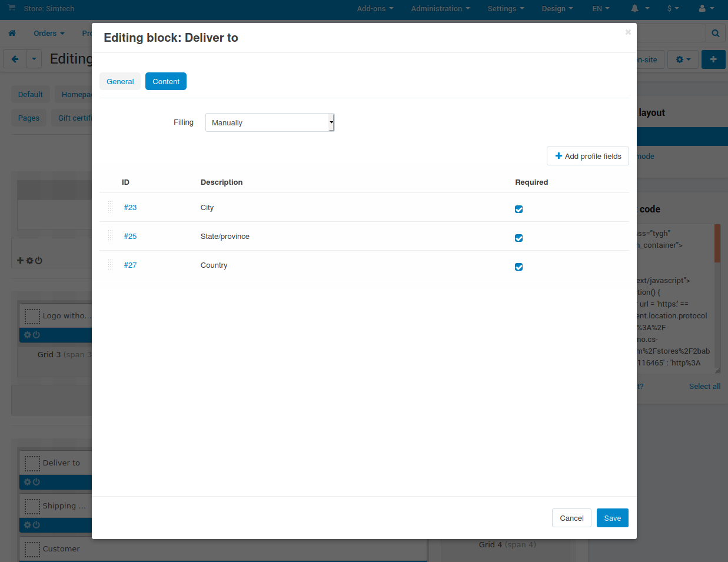
Task: Click the Cancel button
Action: coord(571,518)
